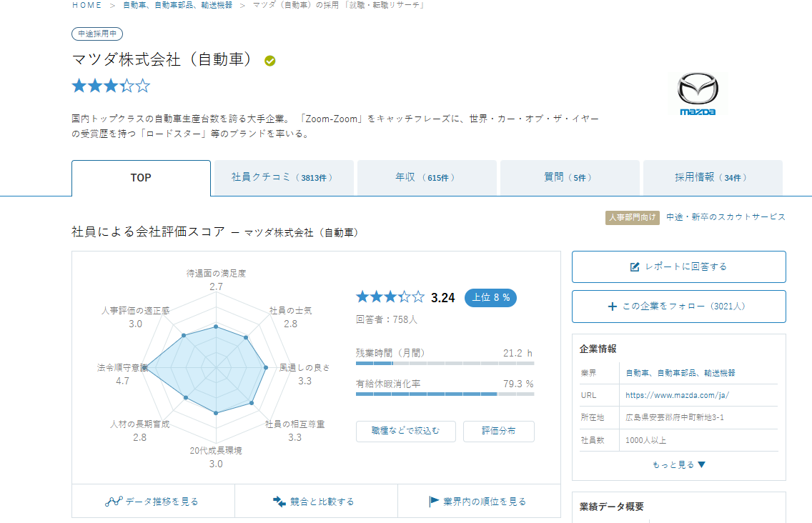Viewport: 812px width, 523px height.
Task: Open 競合と比較する link
Action: pyautogui.click(x=316, y=502)
